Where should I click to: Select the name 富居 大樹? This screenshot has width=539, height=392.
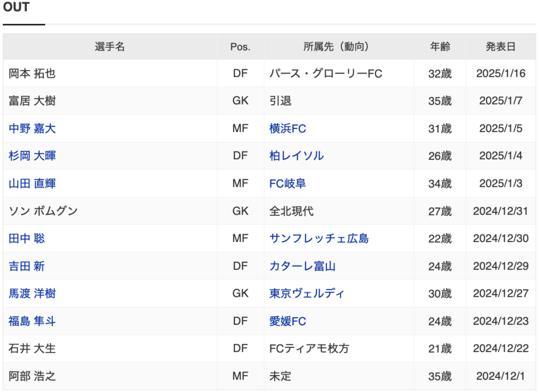click(32, 101)
